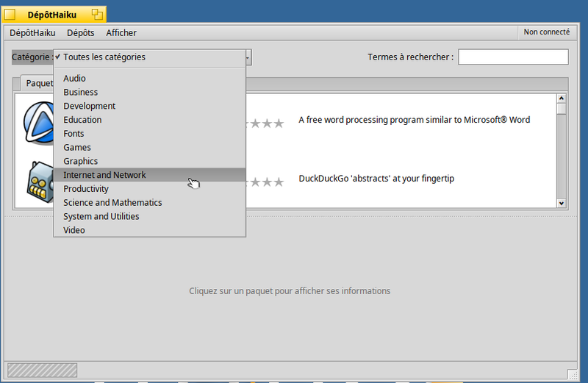Click the package list scroll down arrow
The image size is (588, 383).
tap(562, 203)
